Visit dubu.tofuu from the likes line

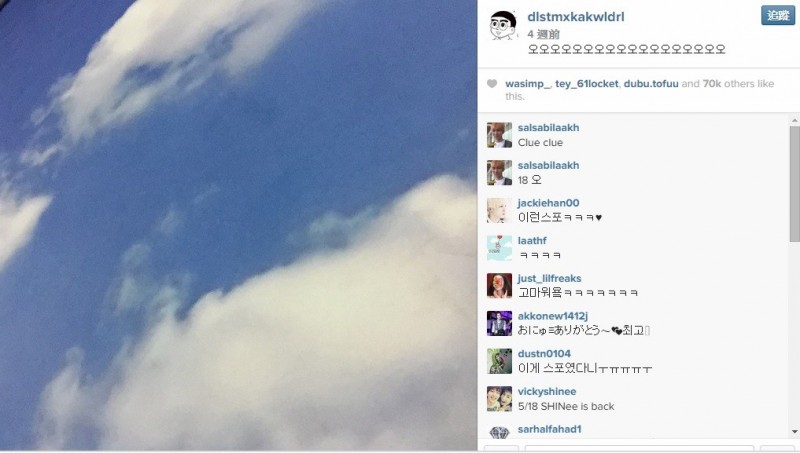pos(651,84)
